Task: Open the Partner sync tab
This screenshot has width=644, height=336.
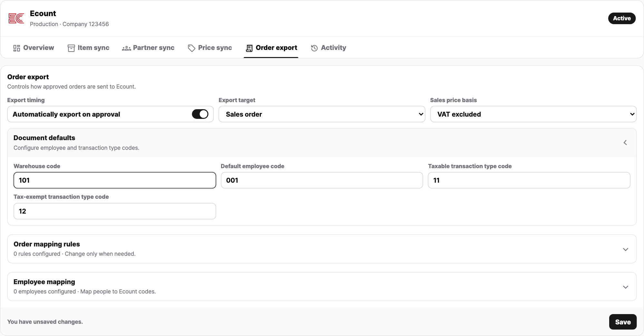Action: (x=148, y=48)
